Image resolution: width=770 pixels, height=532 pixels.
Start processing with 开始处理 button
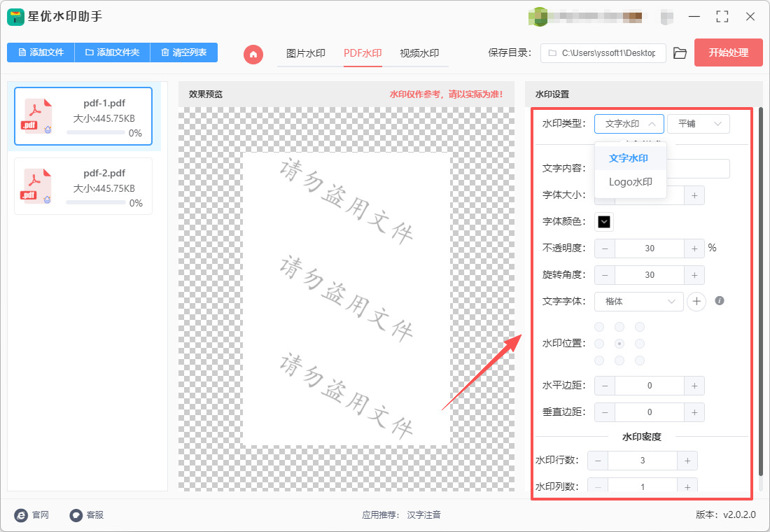(728, 52)
